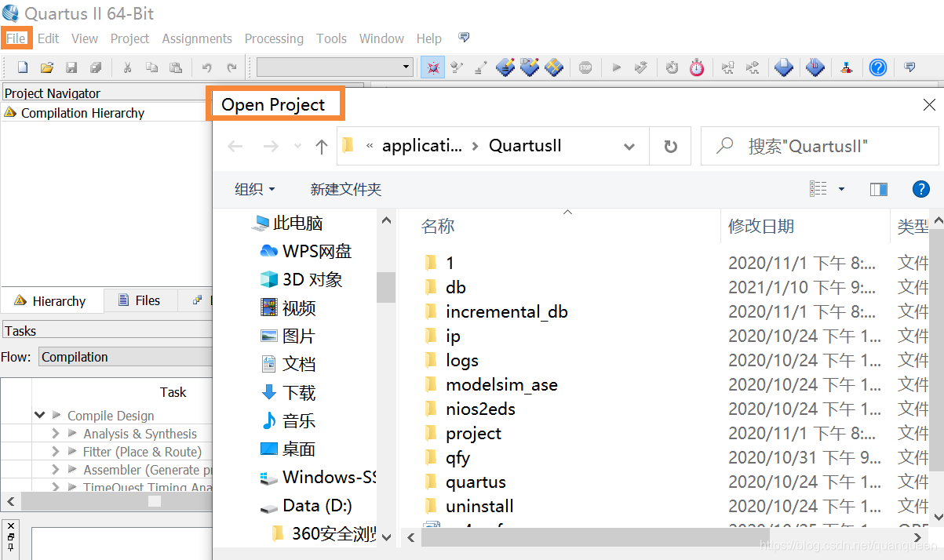Click the search QuartusII input field
The height and width of the screenshot is (560, 944).
(821, 146)
